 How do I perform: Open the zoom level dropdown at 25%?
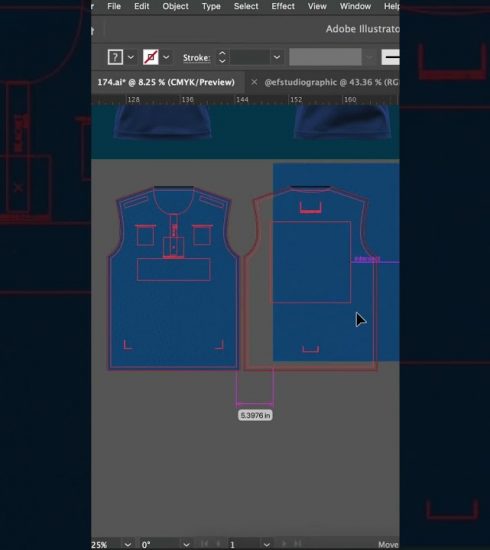[128, 545]
